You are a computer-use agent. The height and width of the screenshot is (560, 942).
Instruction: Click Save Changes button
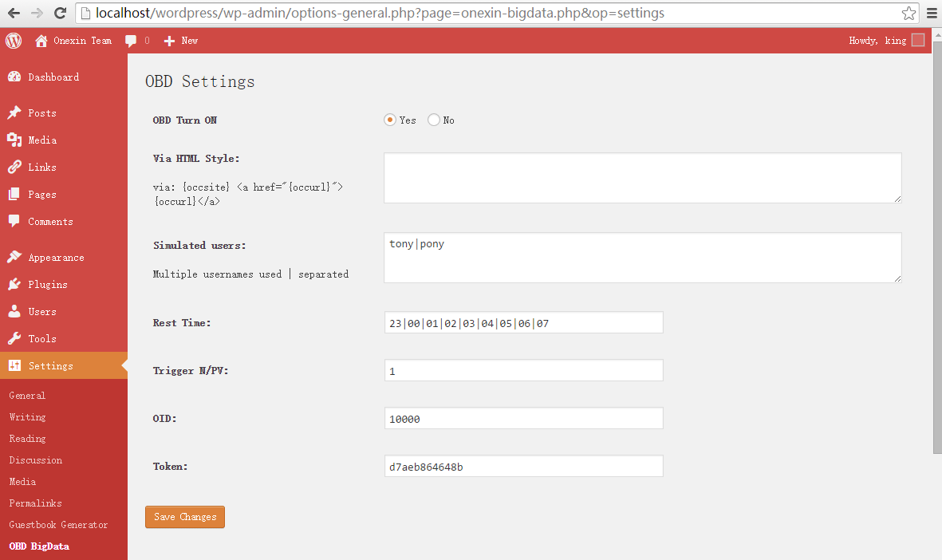pos(185,517)
